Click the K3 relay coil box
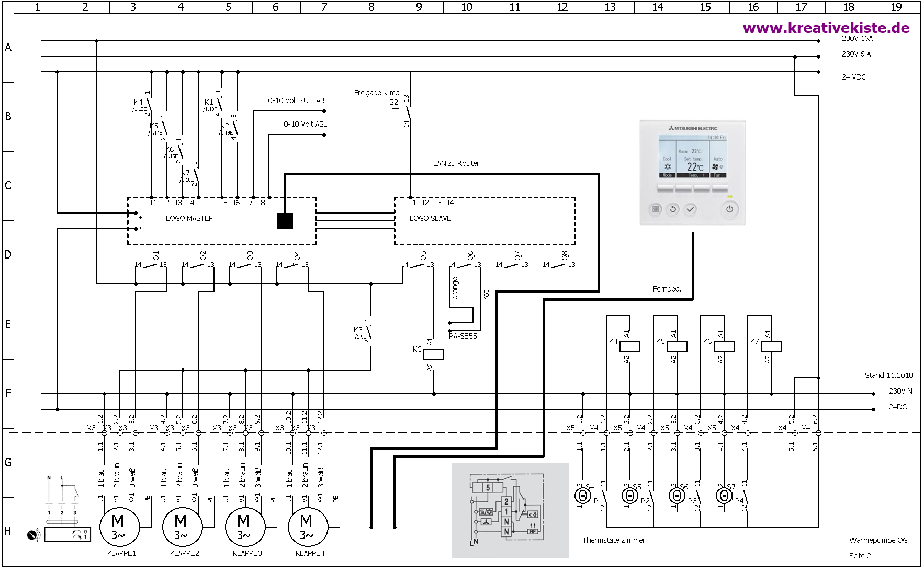This screenshot has height=571, width=924. [433, 354]
